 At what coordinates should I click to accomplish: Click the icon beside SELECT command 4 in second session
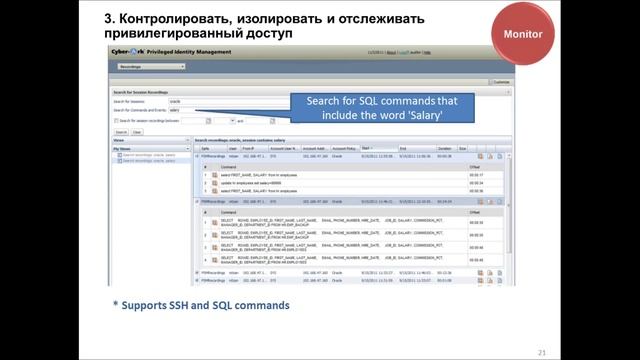215,260
